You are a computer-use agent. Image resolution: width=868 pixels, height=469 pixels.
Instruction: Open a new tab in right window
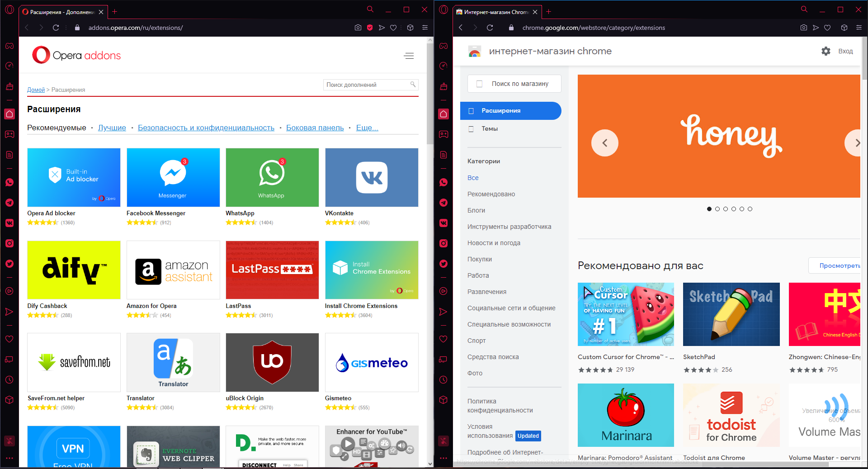[x=548, y=12]
